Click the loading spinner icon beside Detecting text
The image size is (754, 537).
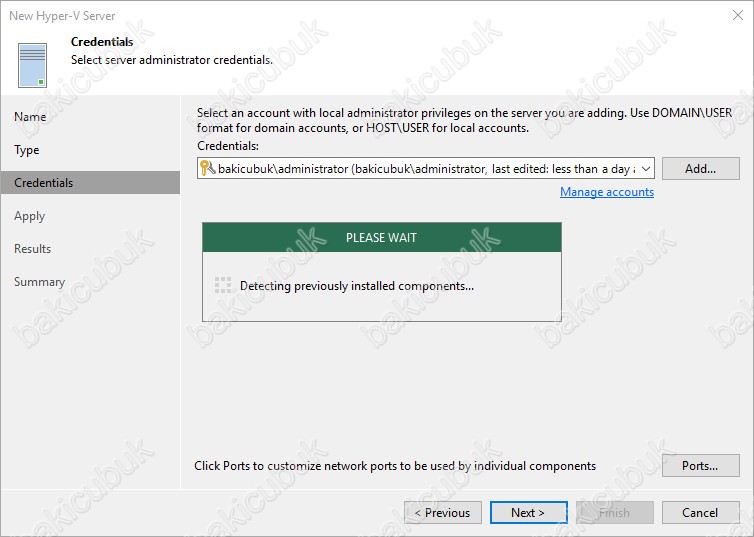[x=223, y=285]
